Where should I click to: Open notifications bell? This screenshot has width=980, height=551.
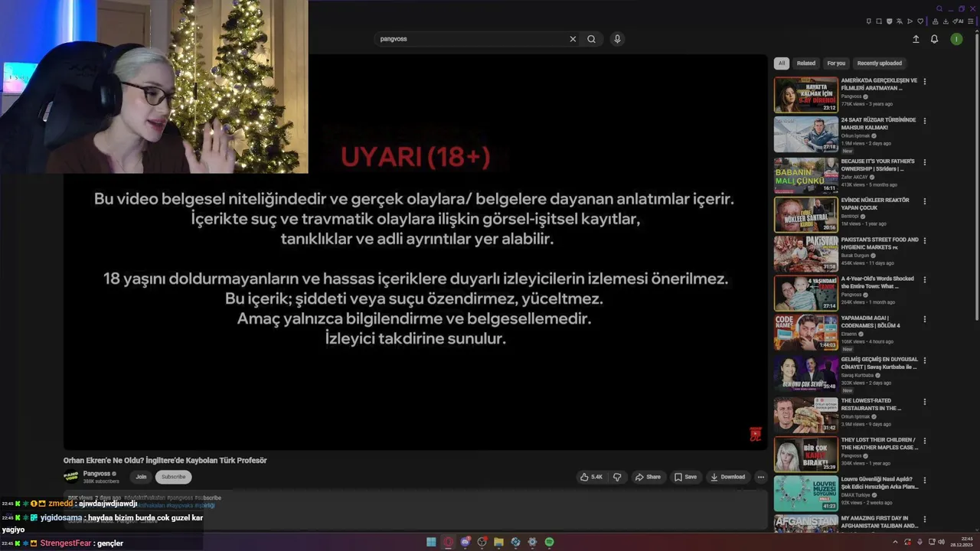934,39
